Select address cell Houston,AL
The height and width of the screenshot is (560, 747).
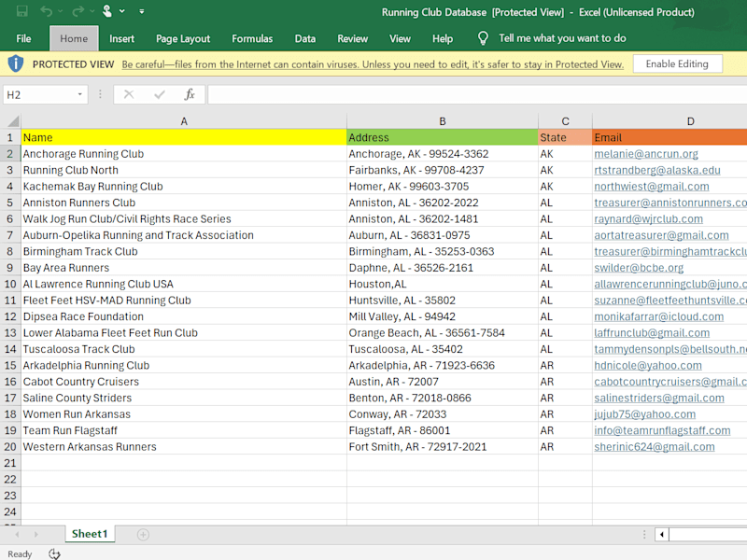443,284
